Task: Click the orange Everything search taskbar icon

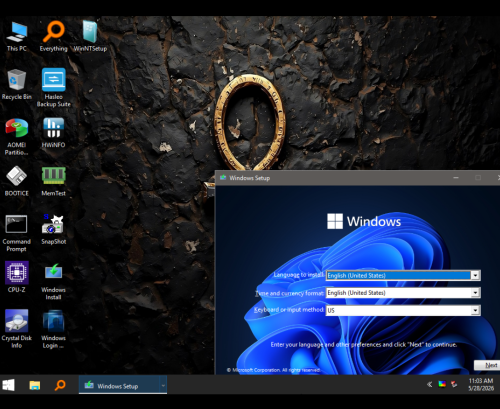Action: click(x=60, y=385)
